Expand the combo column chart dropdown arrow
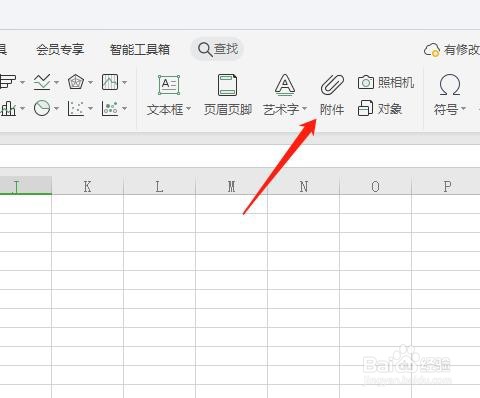The width and height of the screenshot is (480, 398). [23, 108]
